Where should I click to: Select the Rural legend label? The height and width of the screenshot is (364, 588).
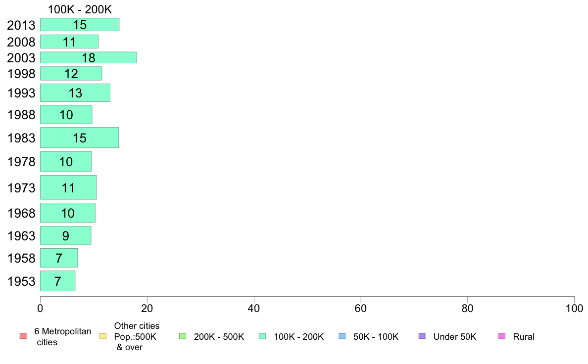524,337
